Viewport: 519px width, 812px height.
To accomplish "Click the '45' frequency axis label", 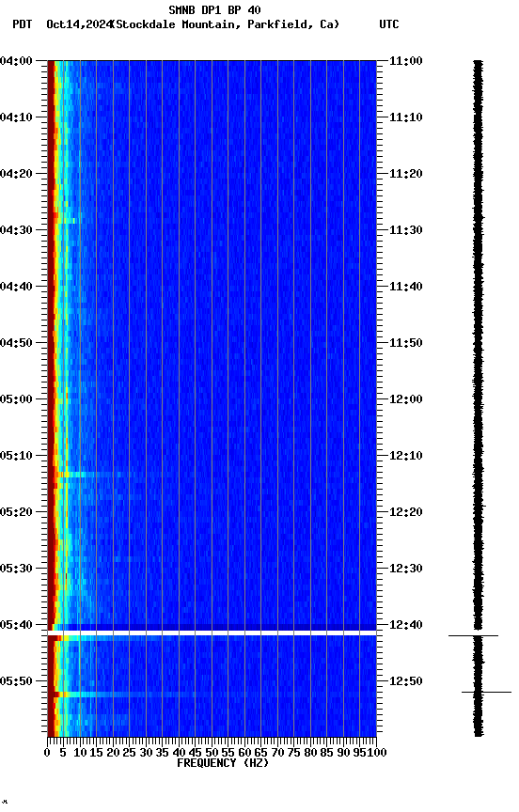I will click(196, 753).
